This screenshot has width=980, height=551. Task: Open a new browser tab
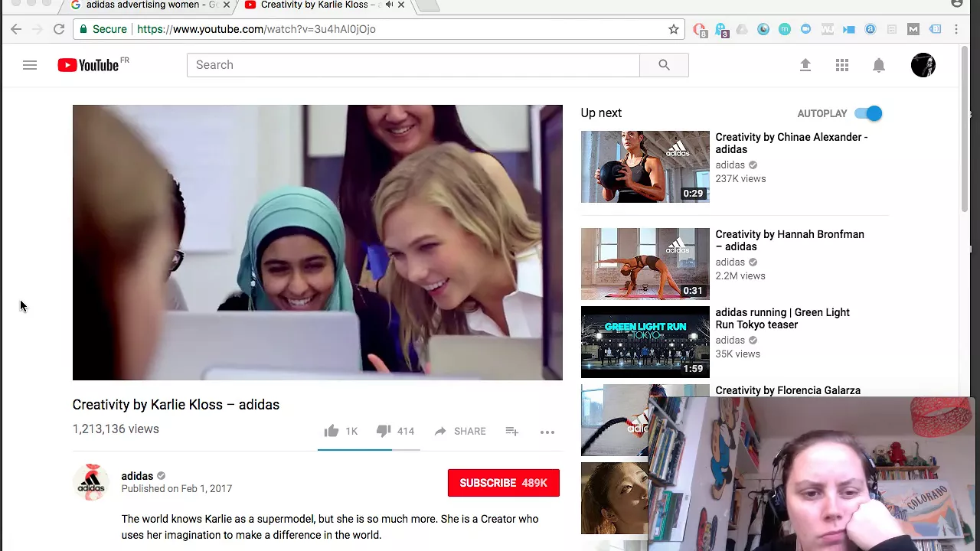pyautogui.click(x=427, y=5)
